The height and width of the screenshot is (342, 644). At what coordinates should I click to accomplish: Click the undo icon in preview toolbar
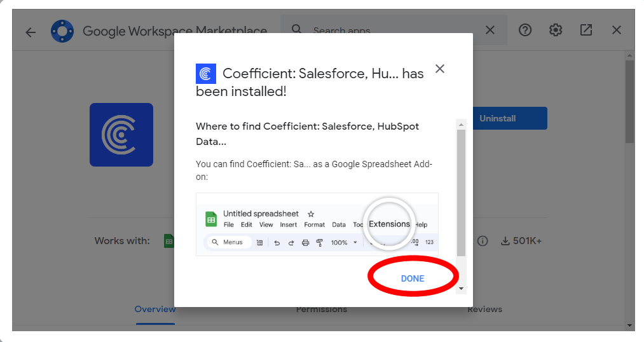[x=277, y=243]
